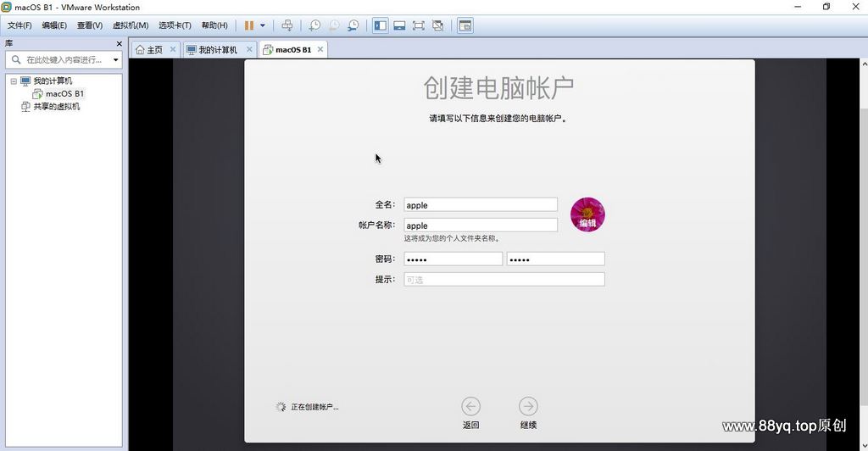Viewport: 868px width, 451px height.
Task: Click the 全名 input field
Action: coord(481,205)
